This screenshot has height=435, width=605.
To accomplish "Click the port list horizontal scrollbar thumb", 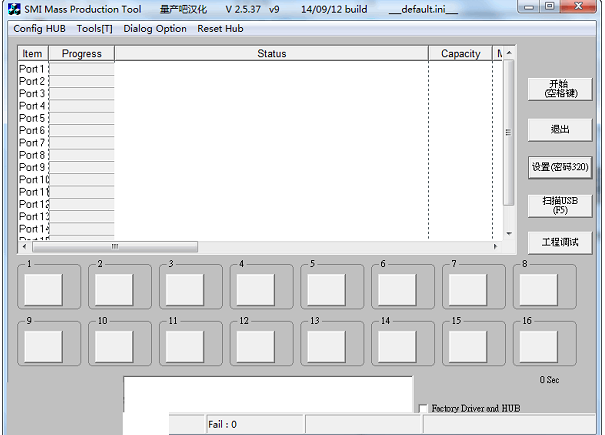I will click(114, 246).
